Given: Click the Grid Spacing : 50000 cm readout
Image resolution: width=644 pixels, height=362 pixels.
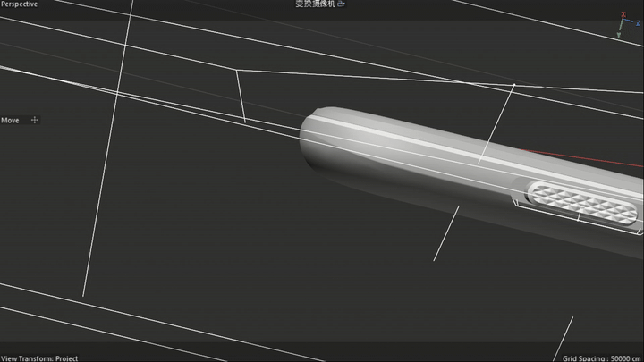Looking at the screenshot, I should tap(602, 358).
